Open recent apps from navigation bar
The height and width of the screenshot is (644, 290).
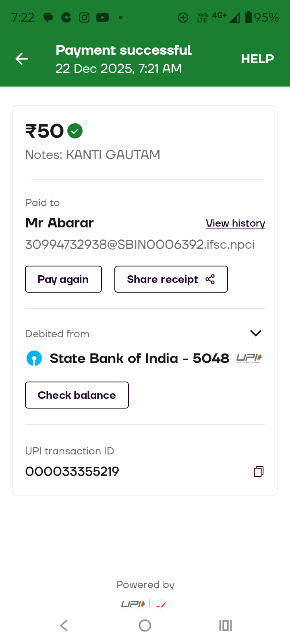[x=226, y=625]
